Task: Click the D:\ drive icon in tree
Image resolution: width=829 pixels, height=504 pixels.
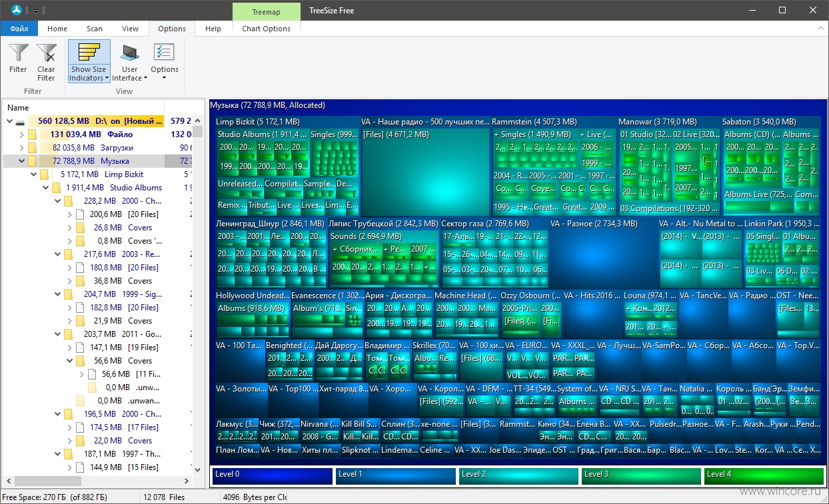Action: (x=20, y=121)
